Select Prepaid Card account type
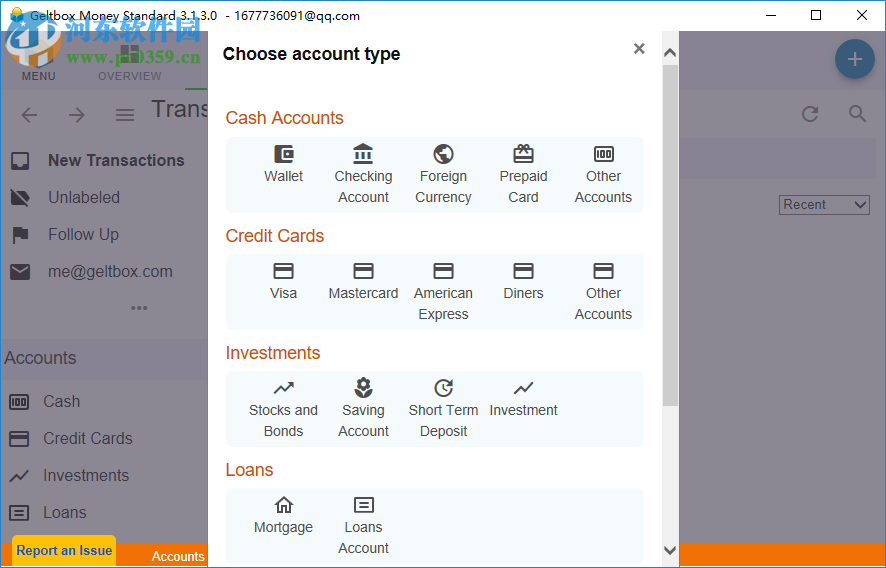 [523, 174]
